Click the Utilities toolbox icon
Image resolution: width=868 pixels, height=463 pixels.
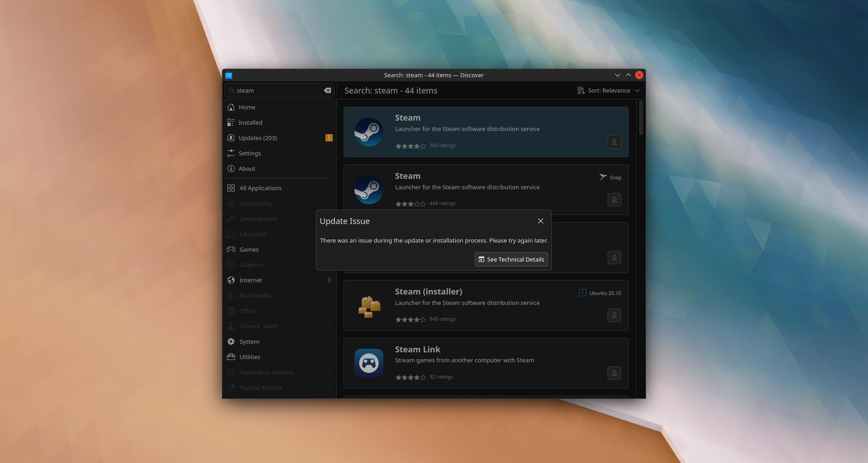click(231, 357)
